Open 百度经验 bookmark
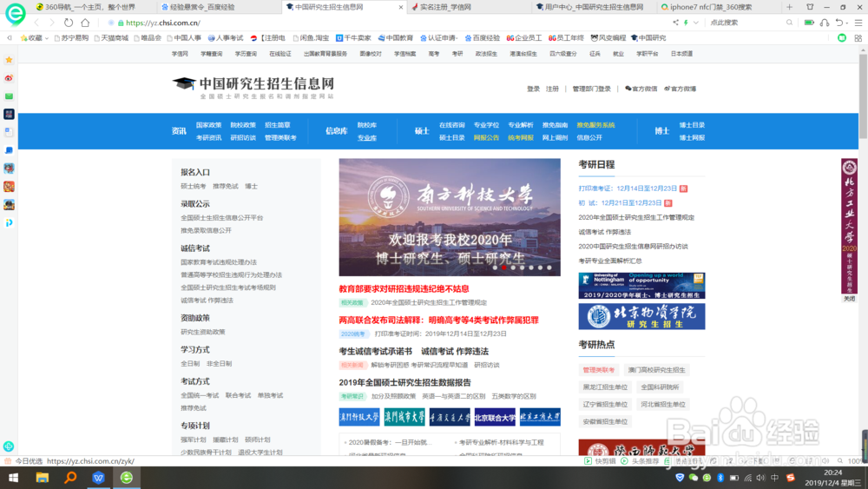Screen dimensions: 868x489 (x=482, y=38)
